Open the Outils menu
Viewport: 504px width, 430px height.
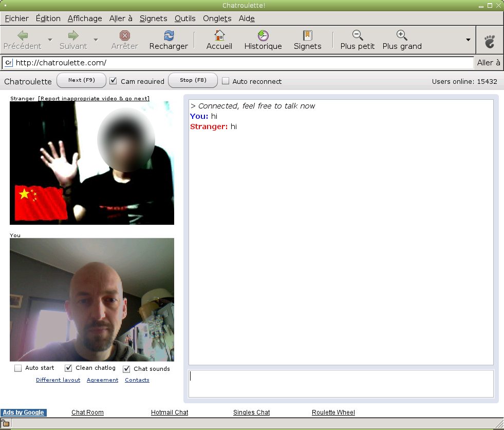point(185,19)
